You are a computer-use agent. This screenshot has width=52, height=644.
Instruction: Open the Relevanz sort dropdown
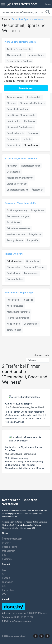pyautogui.click(x=38, y=360)
